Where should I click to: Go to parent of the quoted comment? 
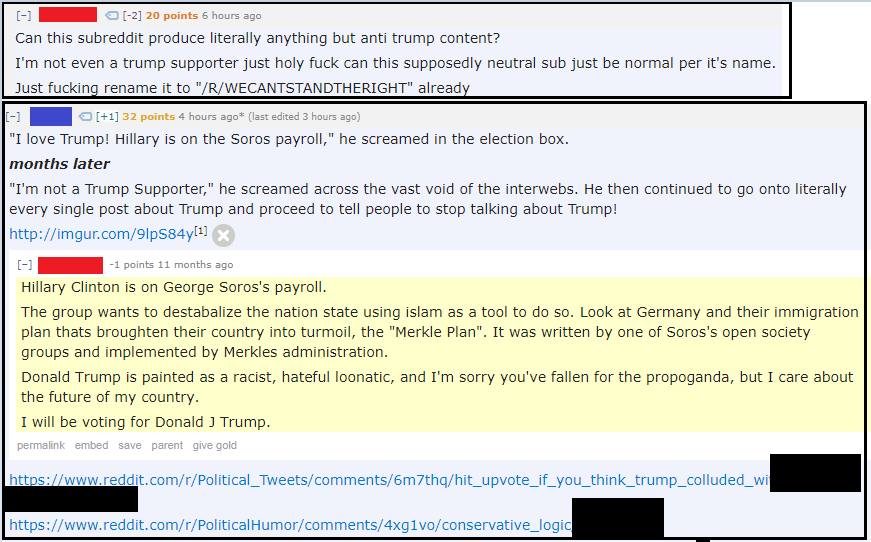point(167,445)
